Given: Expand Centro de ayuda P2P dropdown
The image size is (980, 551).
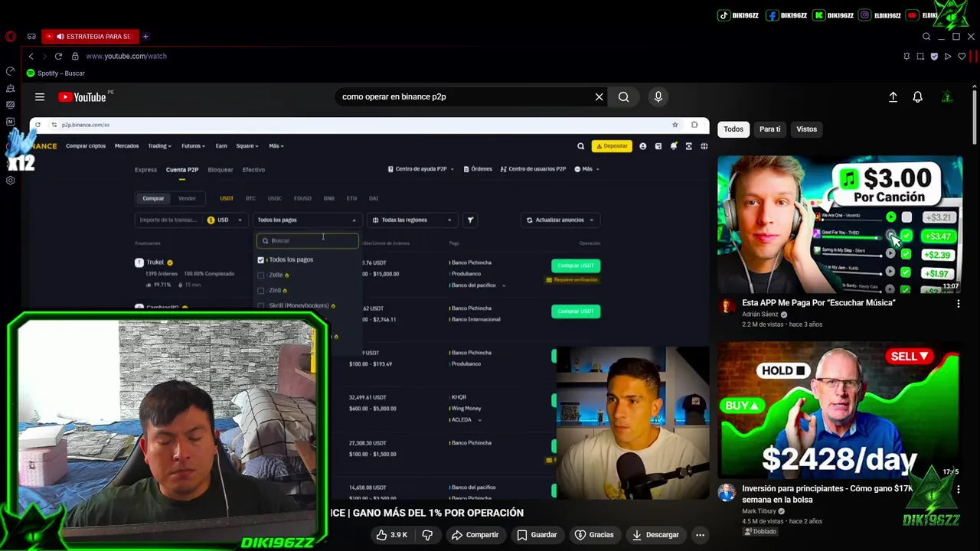Looking at the screenshot, I should [x=420, y=169].
